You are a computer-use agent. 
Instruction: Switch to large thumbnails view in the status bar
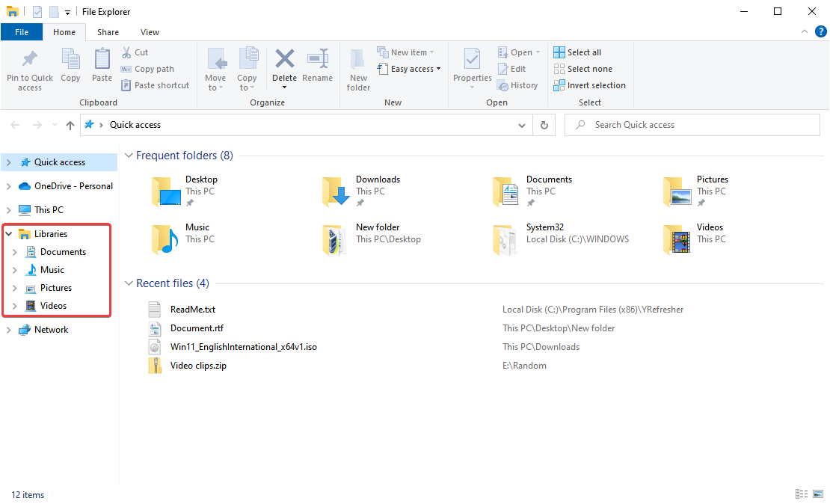(x=818, y=494)
